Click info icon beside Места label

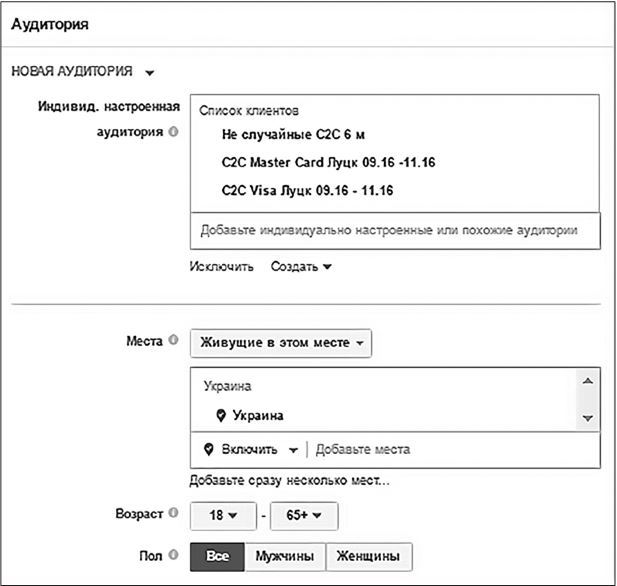pos(173,341)
